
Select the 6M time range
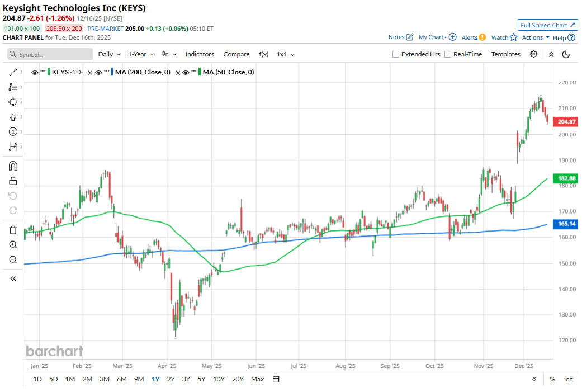click(121, 379)
